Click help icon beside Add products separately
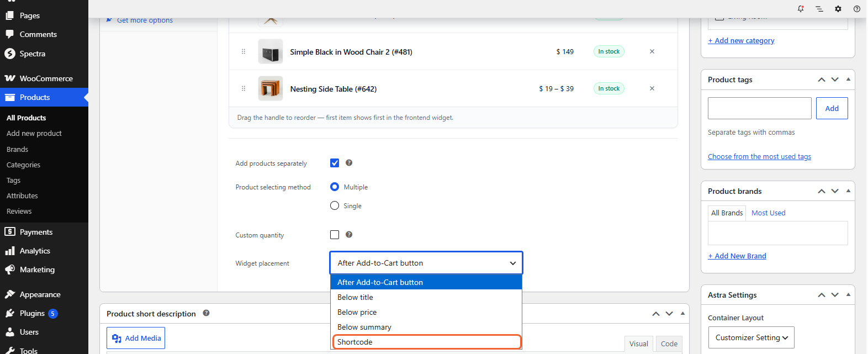The image size is (868, 354). coord(349,163)
